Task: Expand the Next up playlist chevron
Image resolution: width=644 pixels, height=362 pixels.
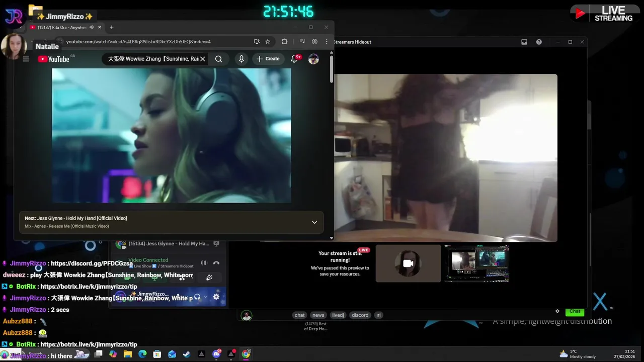Action: (314, 222)
